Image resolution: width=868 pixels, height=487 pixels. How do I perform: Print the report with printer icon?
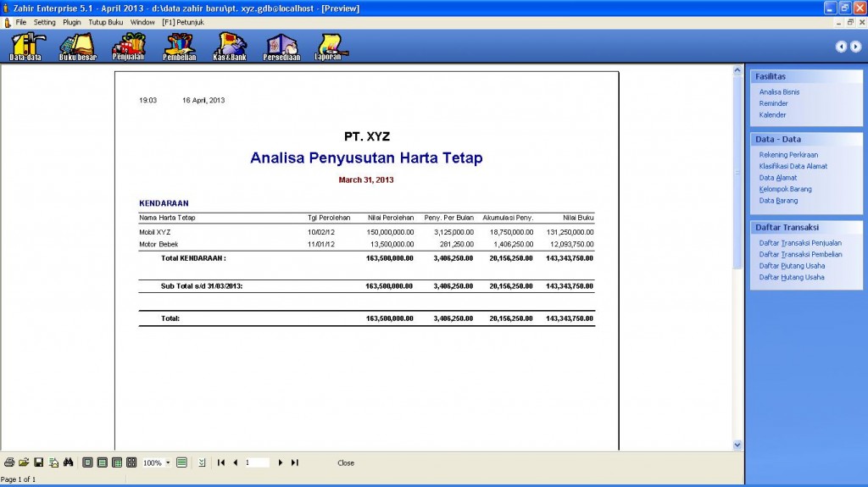click(x=8, y=462)
